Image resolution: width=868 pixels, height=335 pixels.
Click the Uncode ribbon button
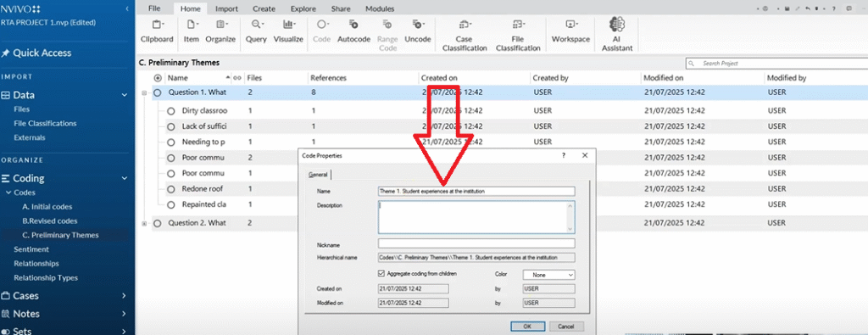(x=417, y=31)
